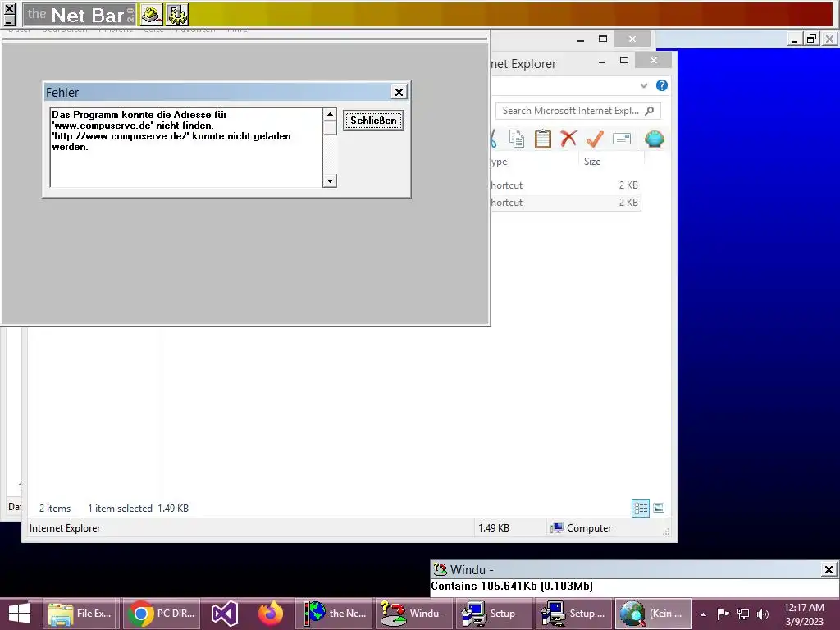Click the network tray icon
The height and width of the screenshot is (630, 840).
[743, 614]
